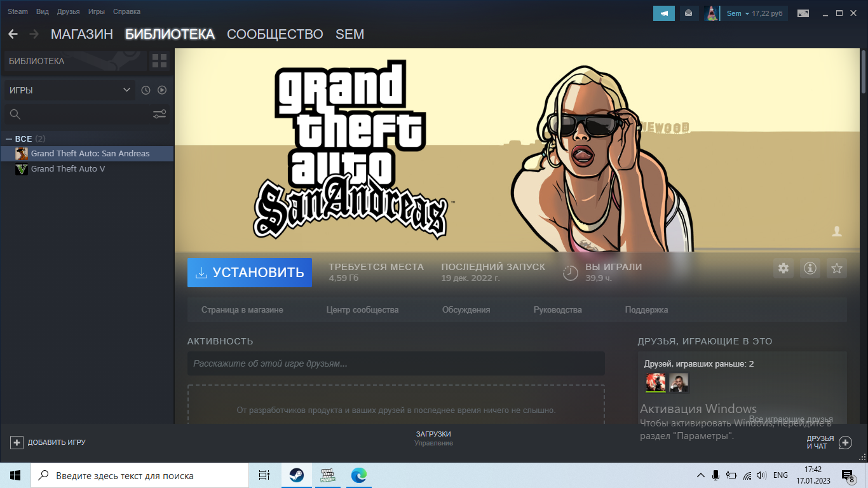Click second friend avatar in played list
Viewport: 868px width, 488px height.
click(x=679, y=383)
